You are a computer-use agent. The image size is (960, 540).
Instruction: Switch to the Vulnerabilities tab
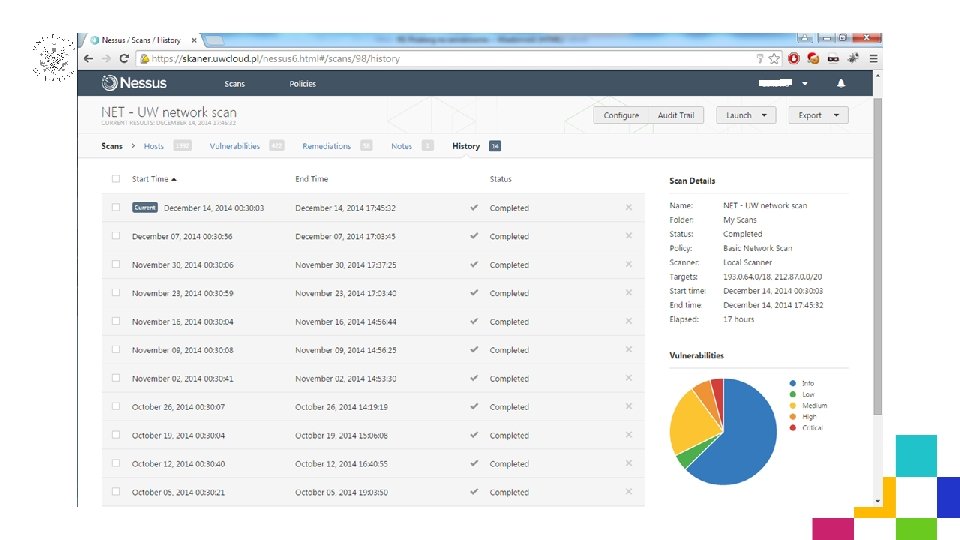234,146
